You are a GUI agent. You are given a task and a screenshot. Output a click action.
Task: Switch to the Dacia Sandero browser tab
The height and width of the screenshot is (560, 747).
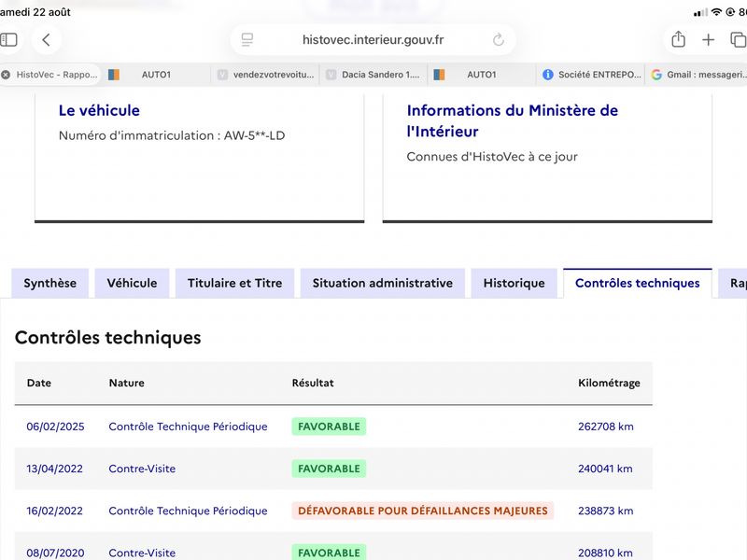point(373,75)
